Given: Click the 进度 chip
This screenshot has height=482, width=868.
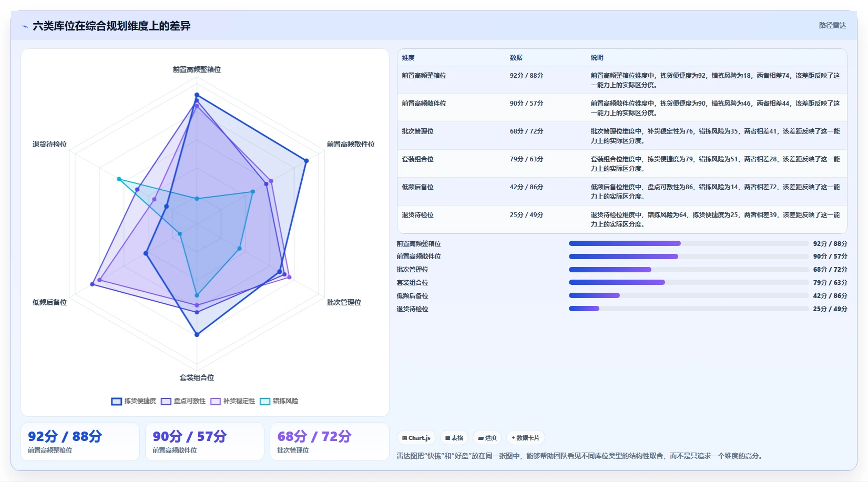Looking at the screenshot, I should [x=487, y=438].
